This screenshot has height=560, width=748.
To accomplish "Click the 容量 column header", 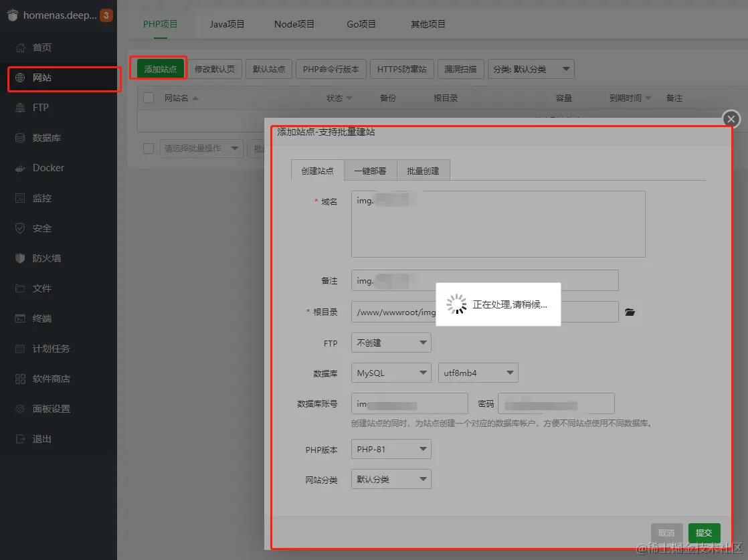I will tap(564, 98).
